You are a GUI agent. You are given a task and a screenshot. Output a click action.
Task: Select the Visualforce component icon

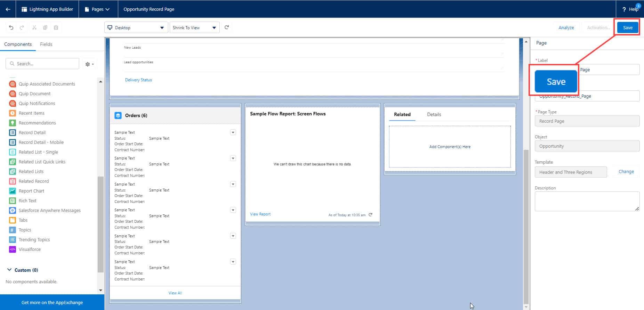[x=13, y=249]
